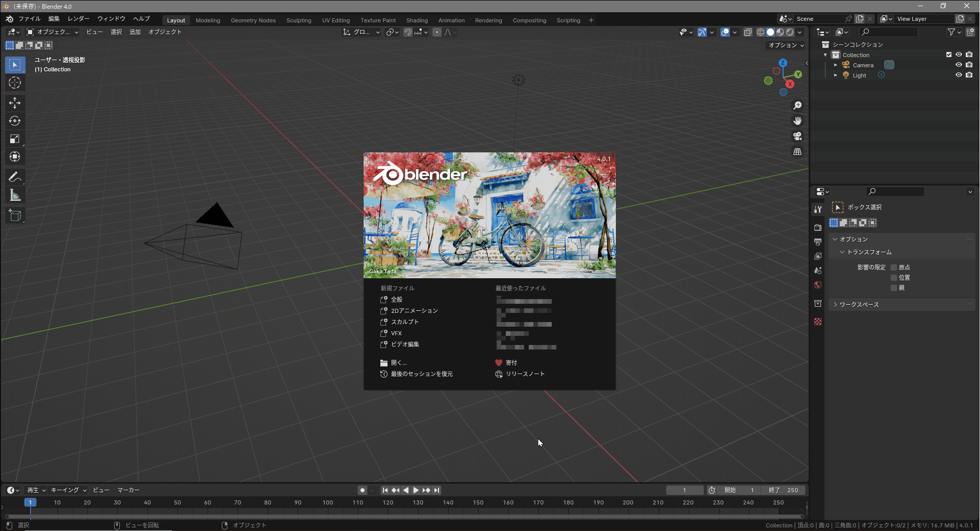Open the キーイング dropdown in timeline

68,490
